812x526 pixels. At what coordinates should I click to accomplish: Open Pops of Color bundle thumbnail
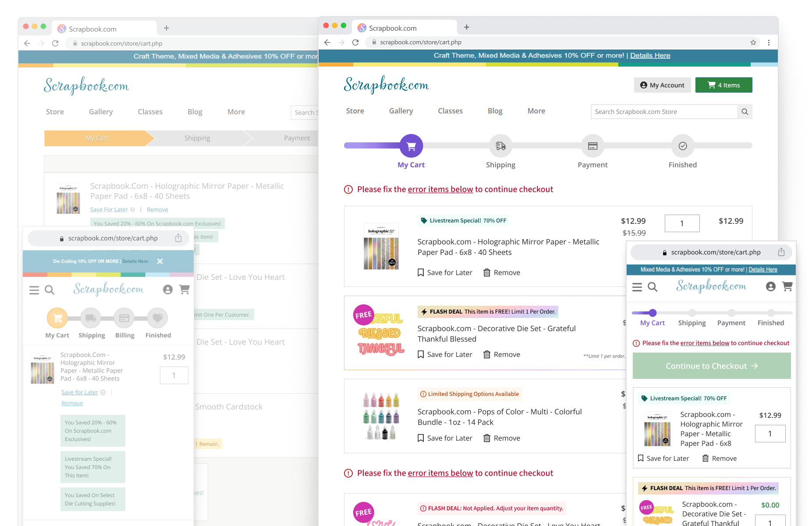pos(381,416)
